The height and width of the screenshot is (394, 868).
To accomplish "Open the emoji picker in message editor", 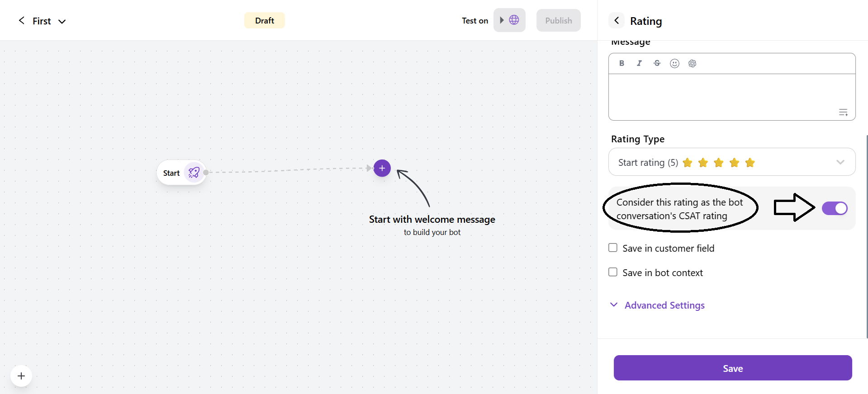I will point(674,63).
